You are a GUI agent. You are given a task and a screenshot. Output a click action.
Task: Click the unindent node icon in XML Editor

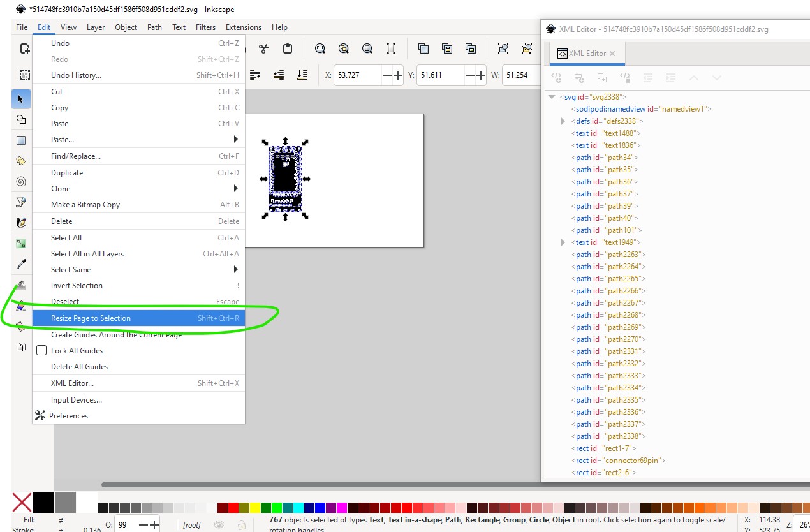648,78
